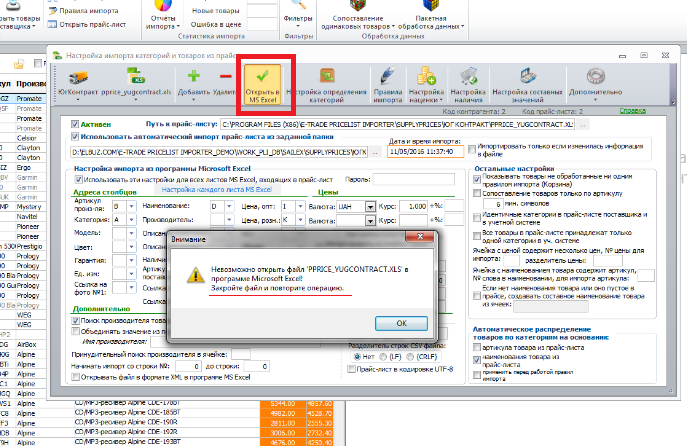Open Настройка определения категорий

[x=326, y=85]
